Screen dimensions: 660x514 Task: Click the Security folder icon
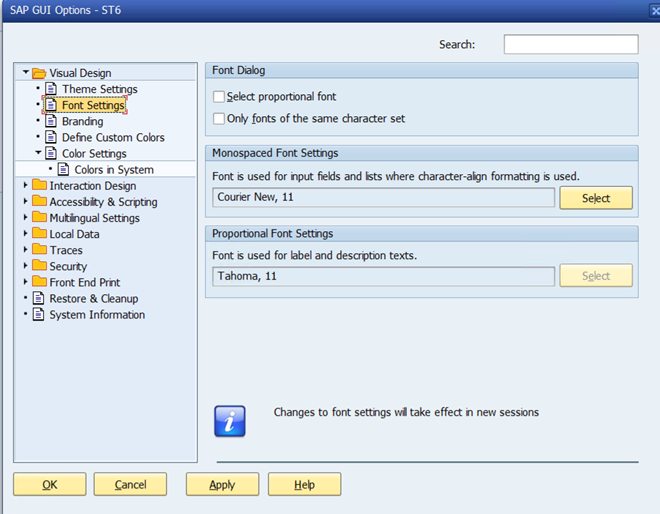(x=39, y=266)
